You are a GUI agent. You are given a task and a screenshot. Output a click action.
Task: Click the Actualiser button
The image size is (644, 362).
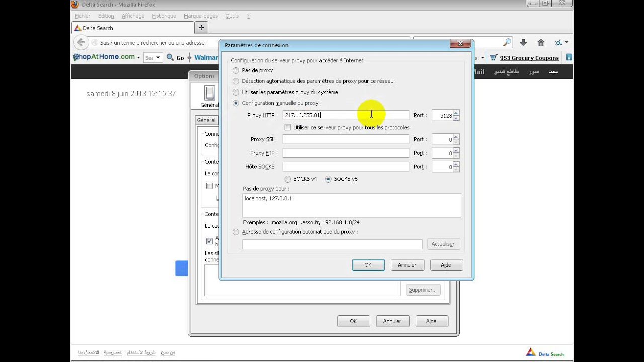(x=443, y=244)
